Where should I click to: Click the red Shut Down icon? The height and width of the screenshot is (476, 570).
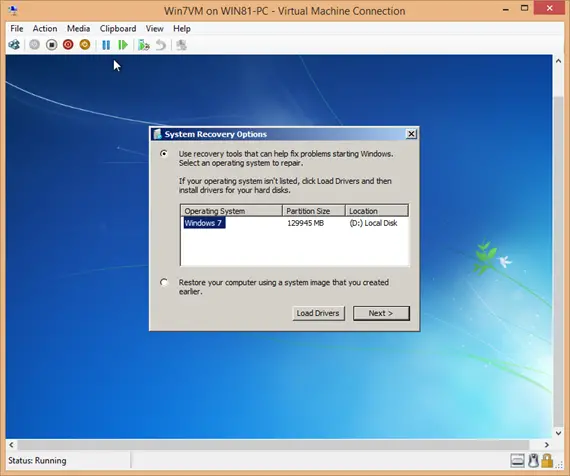68,45
